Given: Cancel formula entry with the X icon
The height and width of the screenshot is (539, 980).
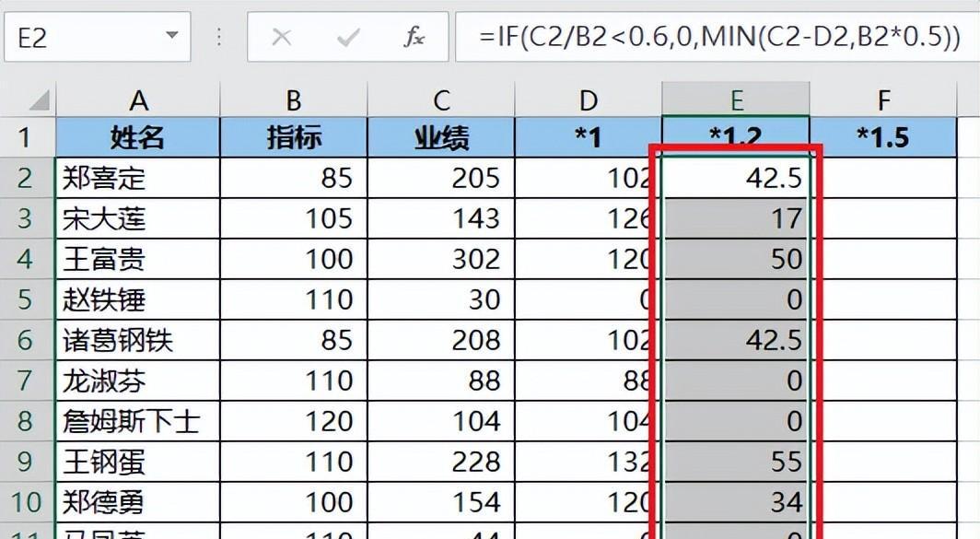Looking at the screenshot, I should tap(281, 38).
